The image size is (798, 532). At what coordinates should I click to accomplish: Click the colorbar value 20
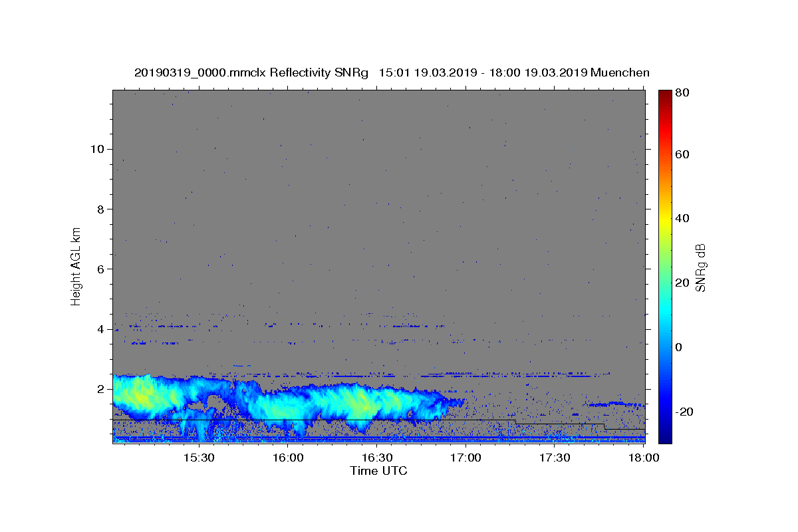[x=684, y=283]
